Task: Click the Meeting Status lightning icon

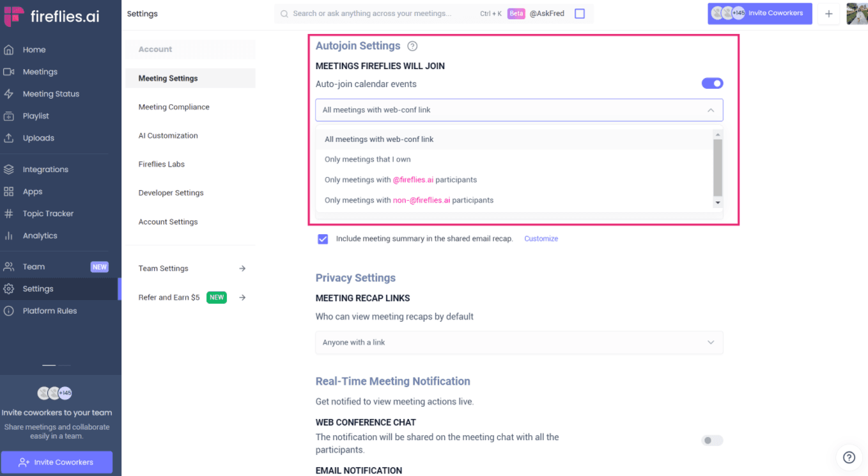Action: 9,94
